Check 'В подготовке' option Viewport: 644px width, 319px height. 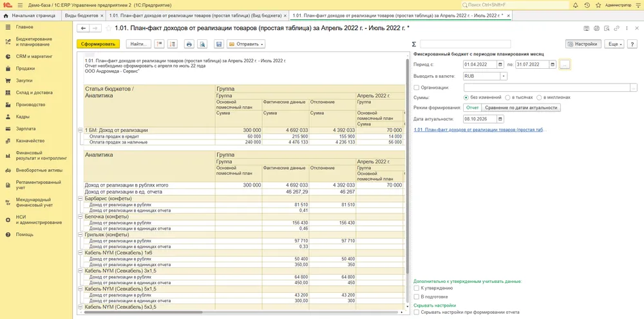click(417, 296)
